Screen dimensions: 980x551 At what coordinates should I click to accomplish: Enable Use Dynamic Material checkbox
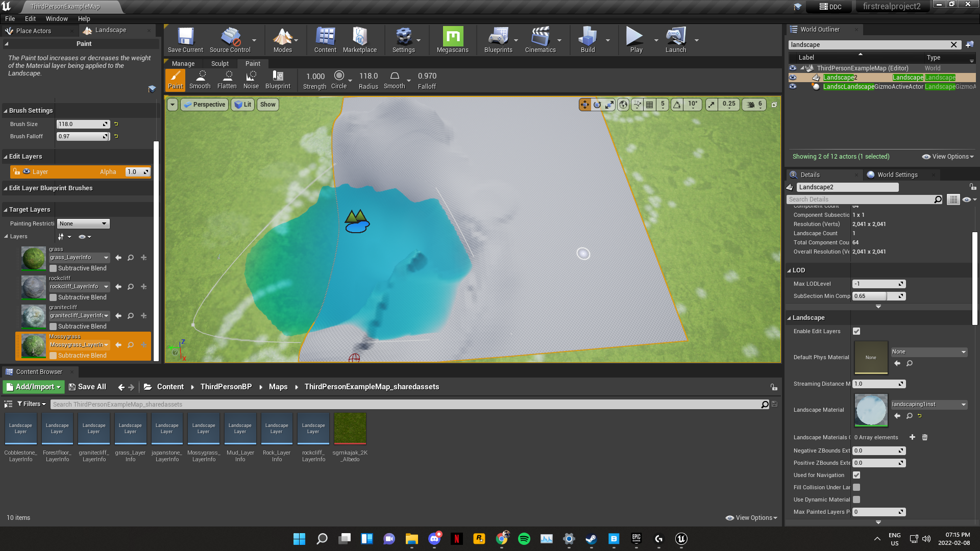point(856,499)
